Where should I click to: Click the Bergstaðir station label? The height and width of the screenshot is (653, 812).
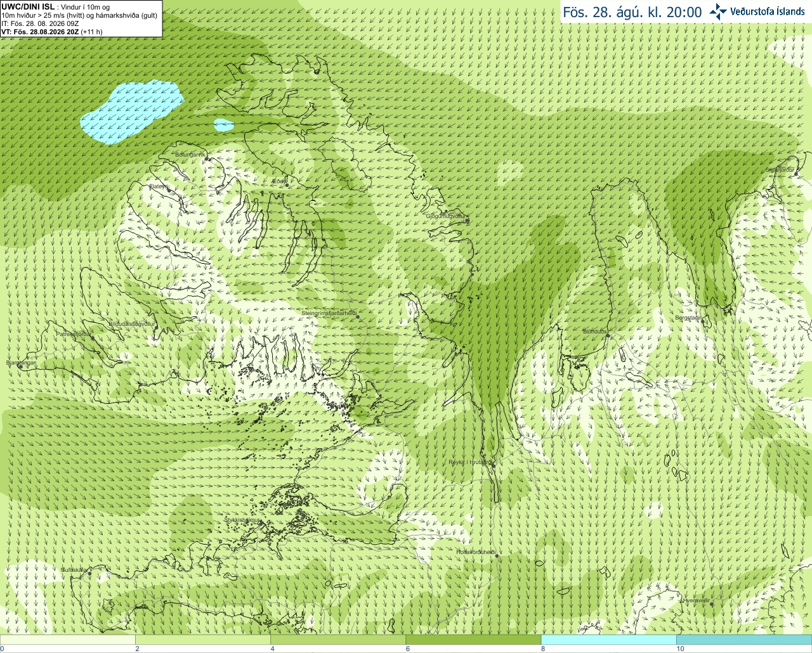[688, 318]
